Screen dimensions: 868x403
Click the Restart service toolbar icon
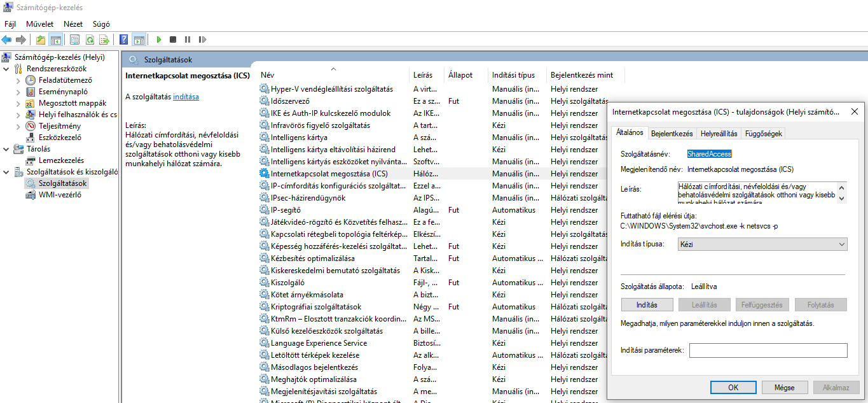click(x=202, y=39)
